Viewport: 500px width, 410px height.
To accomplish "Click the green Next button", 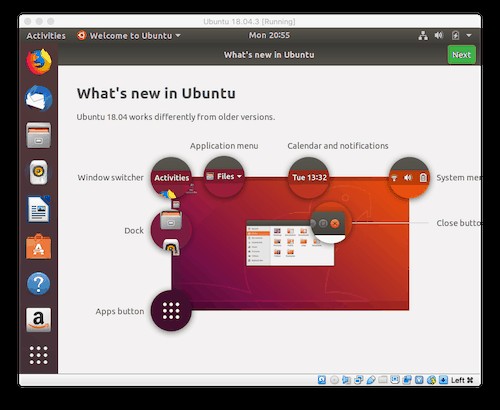I will (462, 55).
